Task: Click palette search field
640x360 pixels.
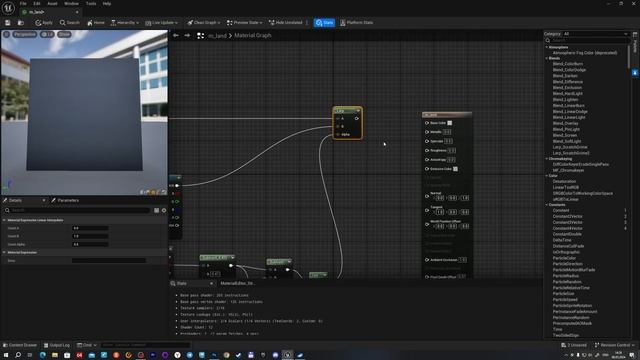Action: coord(588,40)
